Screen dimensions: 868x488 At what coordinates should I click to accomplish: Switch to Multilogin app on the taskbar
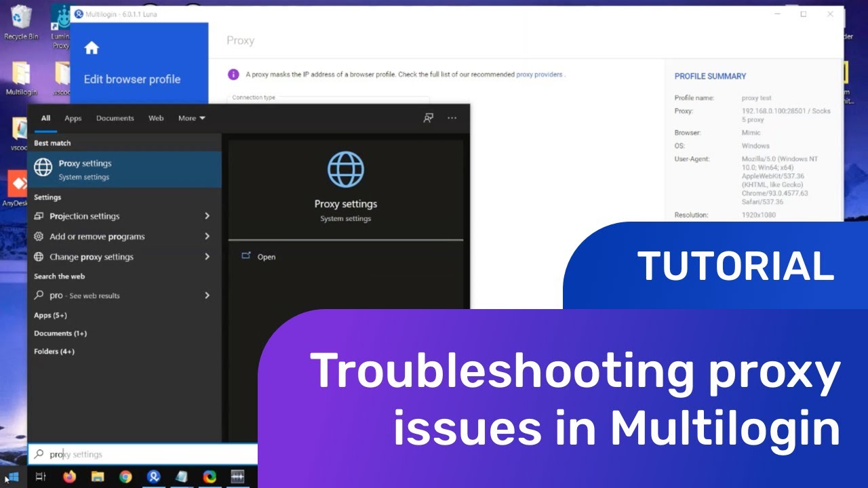153,477
